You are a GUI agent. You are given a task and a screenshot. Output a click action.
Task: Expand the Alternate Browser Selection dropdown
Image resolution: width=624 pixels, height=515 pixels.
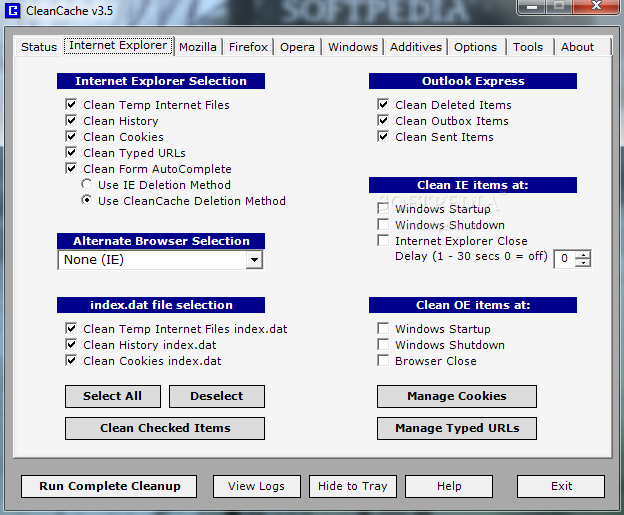click(x=254, y=260)
